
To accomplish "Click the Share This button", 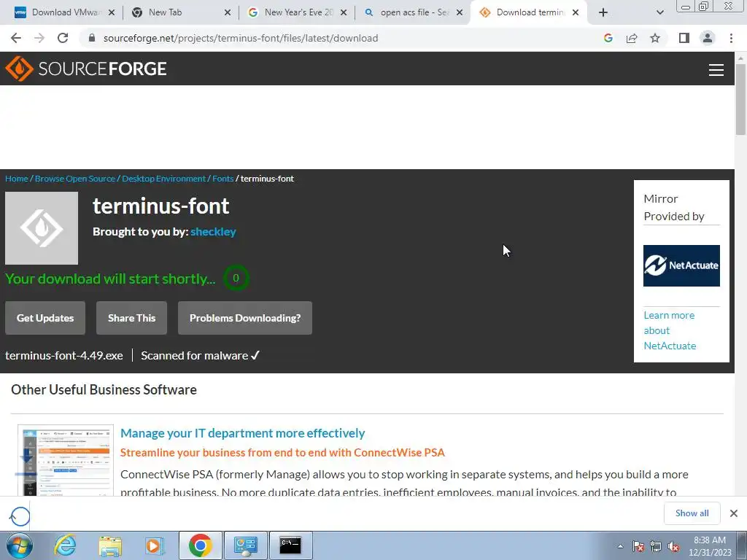I will point(131,318).
